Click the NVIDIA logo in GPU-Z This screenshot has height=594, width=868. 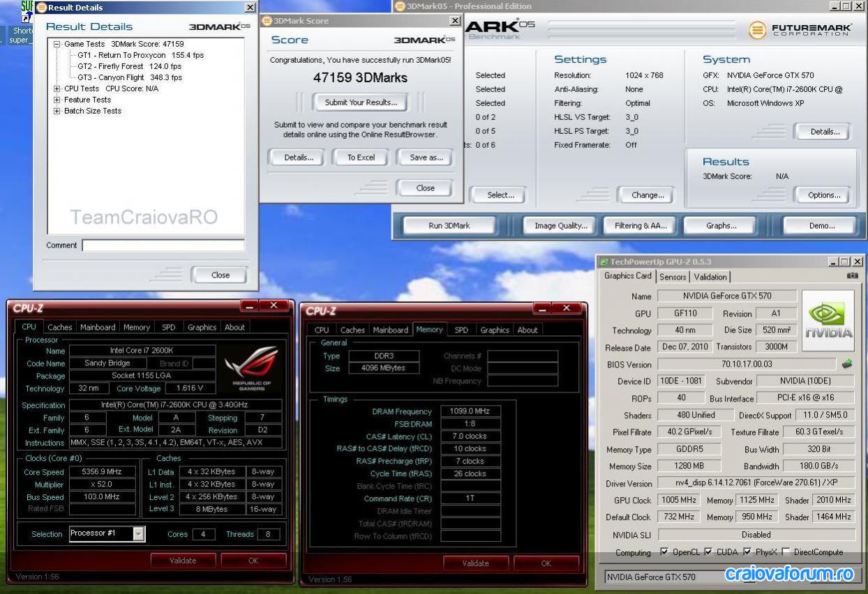[827, 322]
